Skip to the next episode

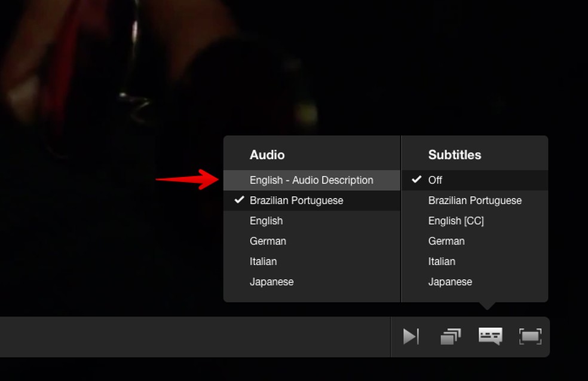pos(411,336)
